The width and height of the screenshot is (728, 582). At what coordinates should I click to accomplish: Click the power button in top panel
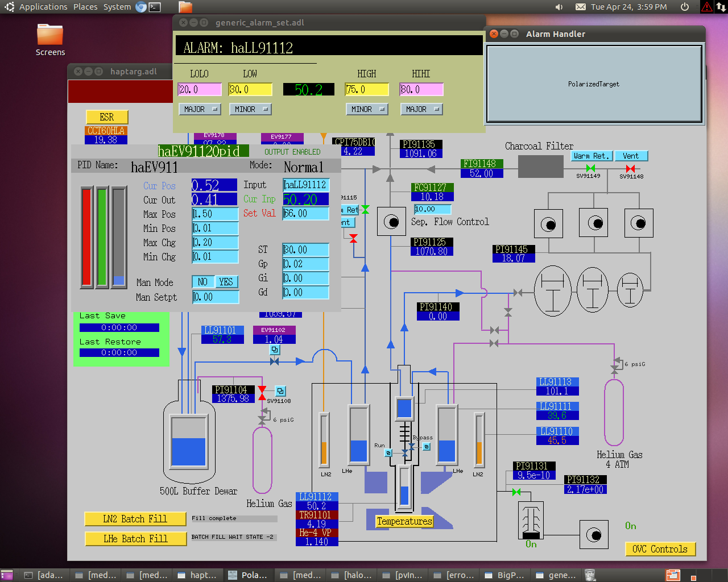pyautogui.click(x=685, y=7)
